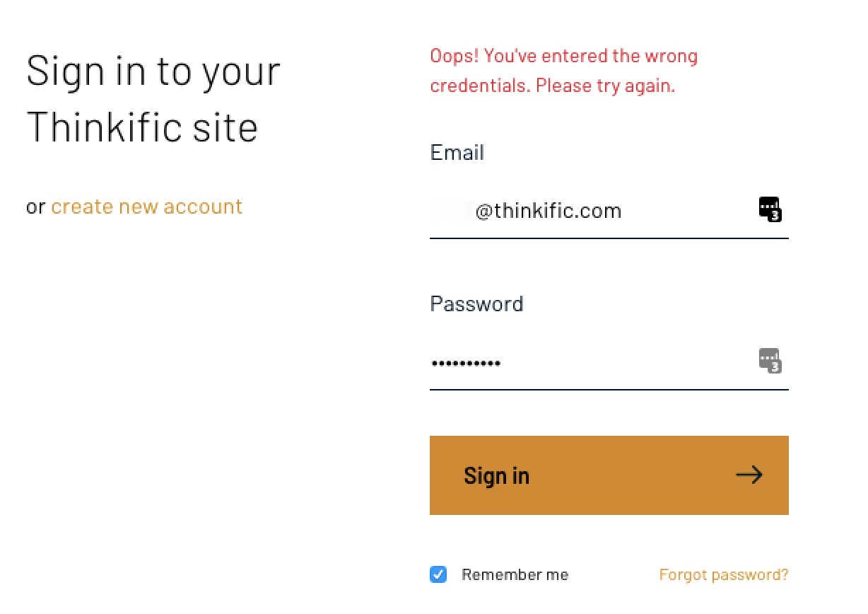The image size is (868, 614).
Task: Click the blue checkmark beside Remember me
Action: tap(438, 574)
